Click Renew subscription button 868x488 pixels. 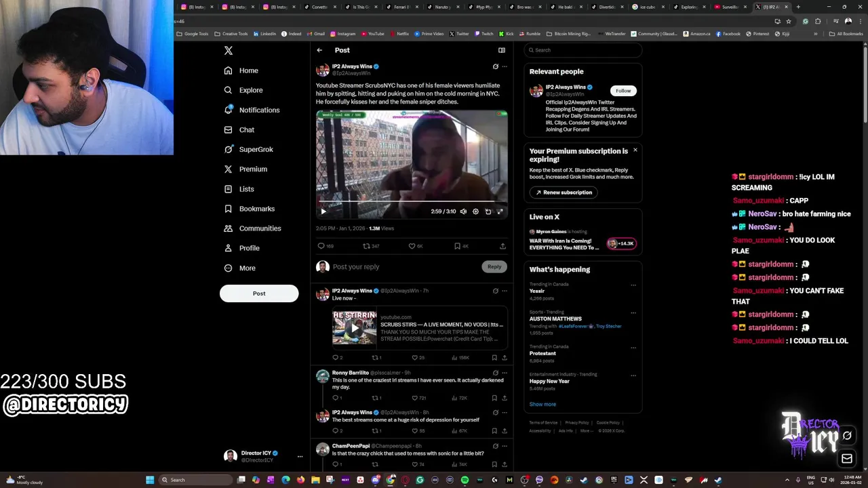click(564, 192)
